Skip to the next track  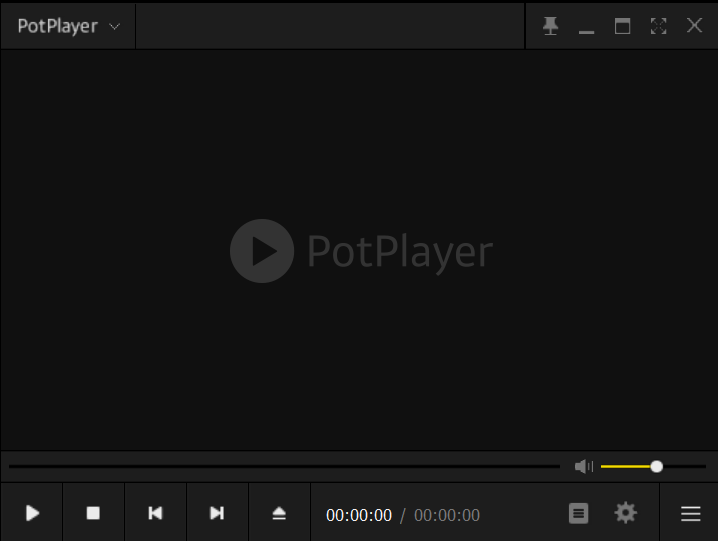[x=218, y=513]
